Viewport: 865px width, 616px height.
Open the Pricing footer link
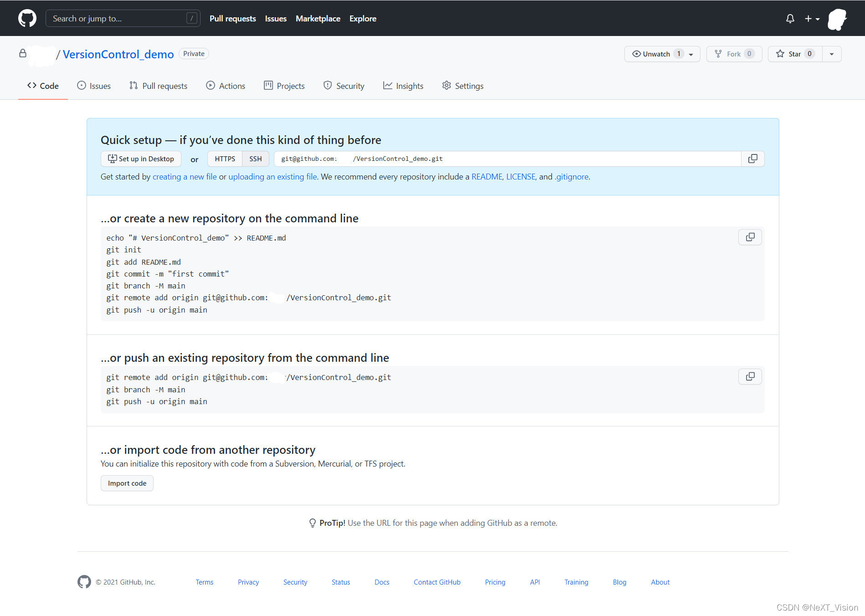point(495,582)
